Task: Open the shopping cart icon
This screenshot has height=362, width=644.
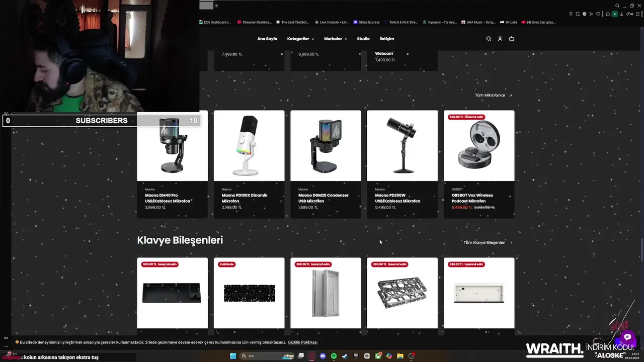Action: (512, 39)
